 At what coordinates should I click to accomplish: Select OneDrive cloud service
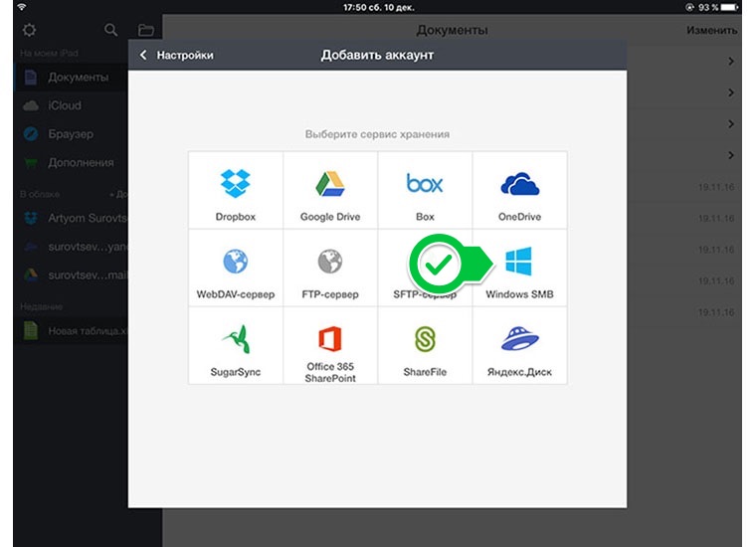click(x=519, y=190)
